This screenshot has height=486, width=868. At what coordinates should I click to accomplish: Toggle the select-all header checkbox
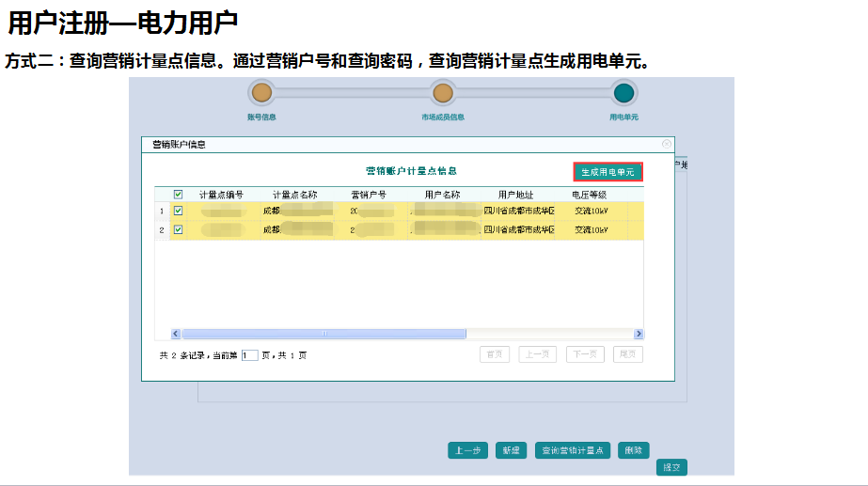[178, 195]
